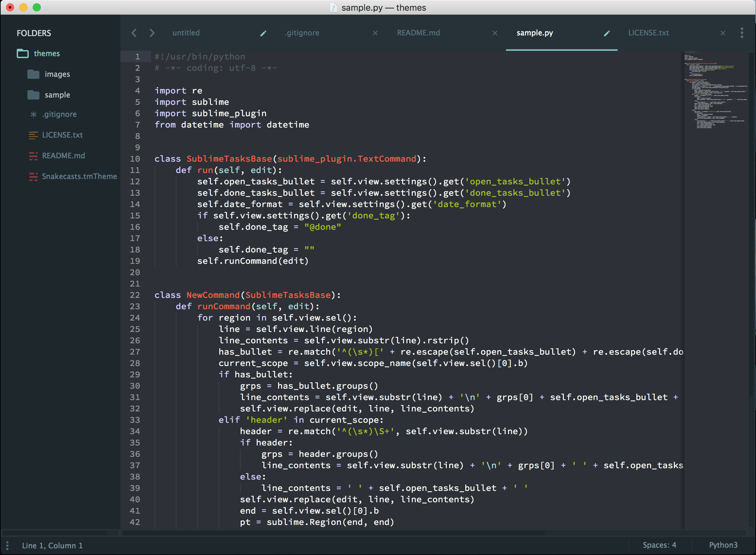Click the images folder icon

click(x=33, y=74)
